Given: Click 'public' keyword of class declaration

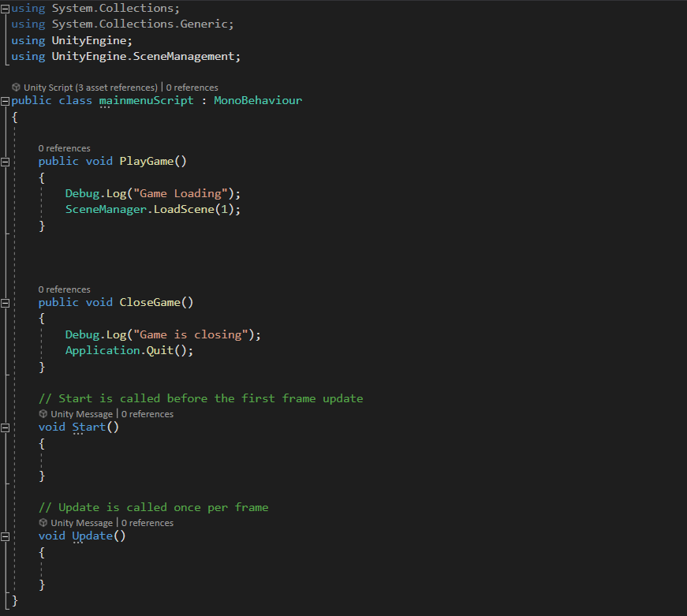Looking at the screenshot, I should (32, 100).
